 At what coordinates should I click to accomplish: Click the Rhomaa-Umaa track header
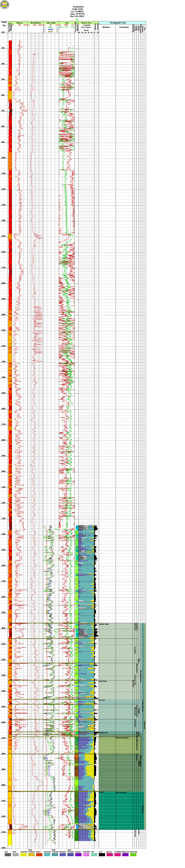coord(87,23)
